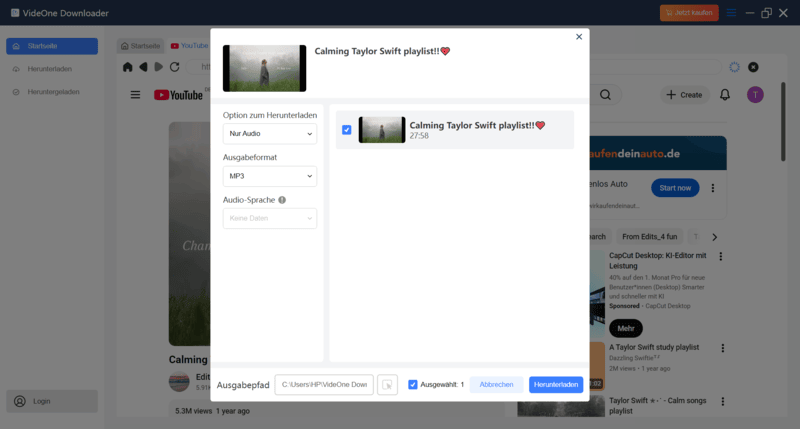Click the chips next arrow chevron
Viewport: 800px width, 429px height.
(714, 237)
